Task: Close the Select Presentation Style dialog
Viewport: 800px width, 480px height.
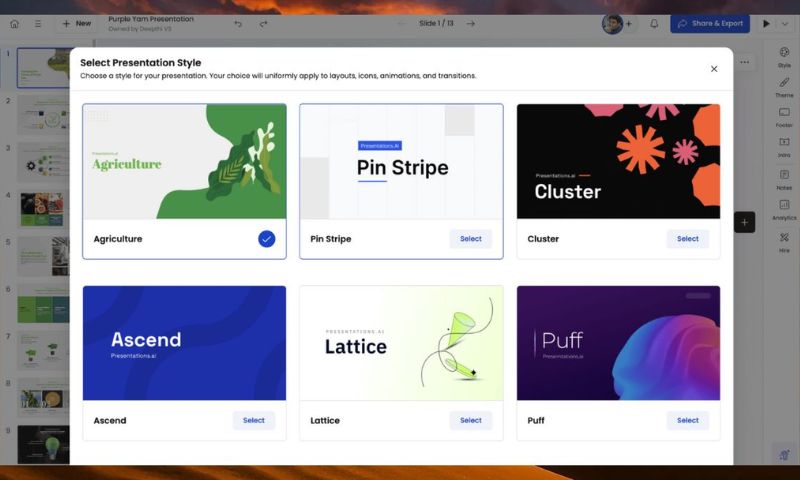Action: 714,69
